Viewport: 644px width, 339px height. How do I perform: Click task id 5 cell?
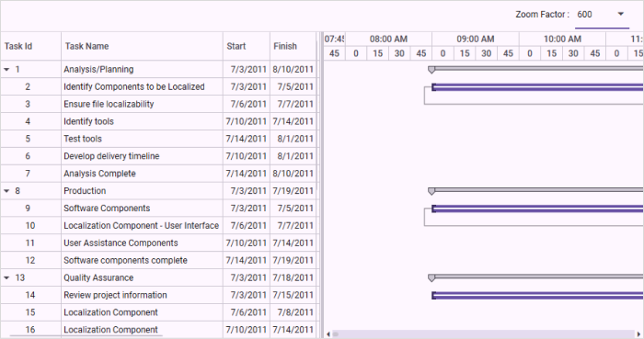pos(30,139)
